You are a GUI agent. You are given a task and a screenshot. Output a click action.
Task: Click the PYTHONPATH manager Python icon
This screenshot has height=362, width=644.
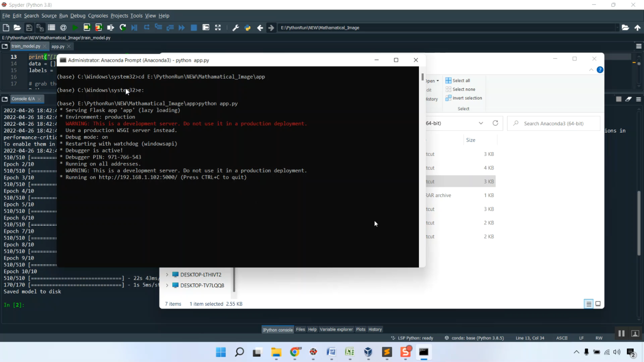248,27
